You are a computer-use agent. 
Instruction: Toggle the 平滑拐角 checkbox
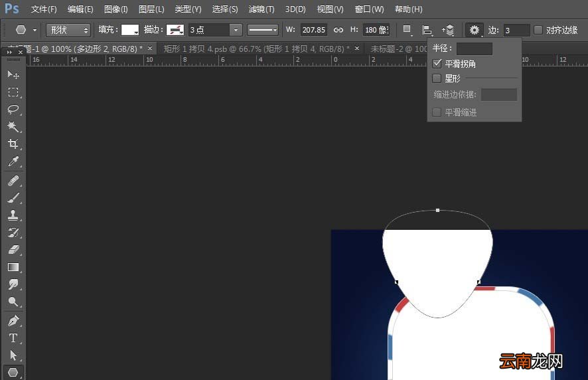click(437, 64)
